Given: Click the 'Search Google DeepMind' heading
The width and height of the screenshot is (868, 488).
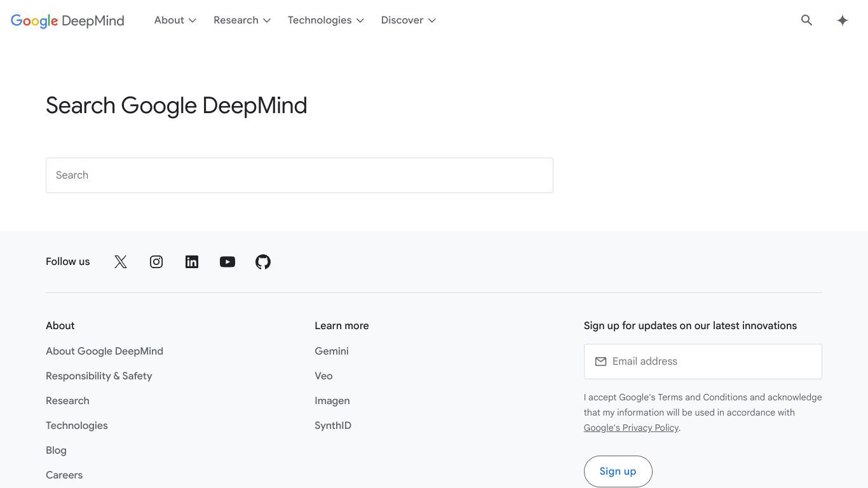Looking at the screenshot, I should [x=177, y=105].
